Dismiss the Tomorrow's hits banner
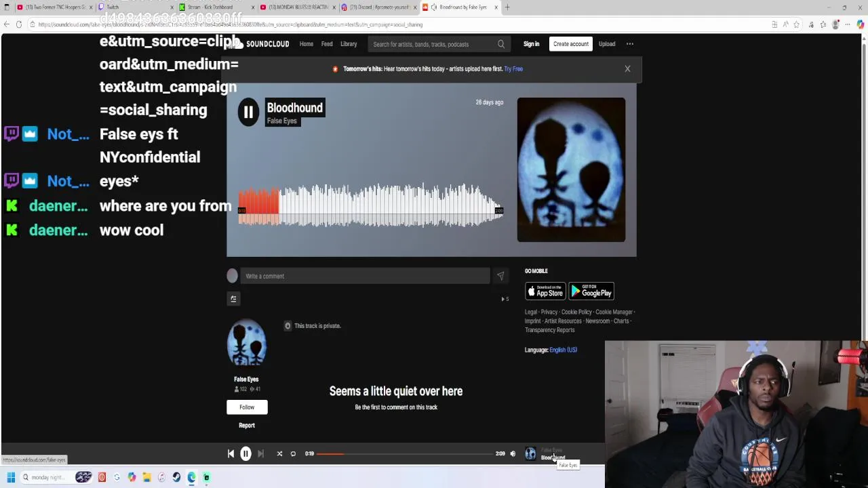This screenshot has width=868, height=488. click(x=627, y=68)
